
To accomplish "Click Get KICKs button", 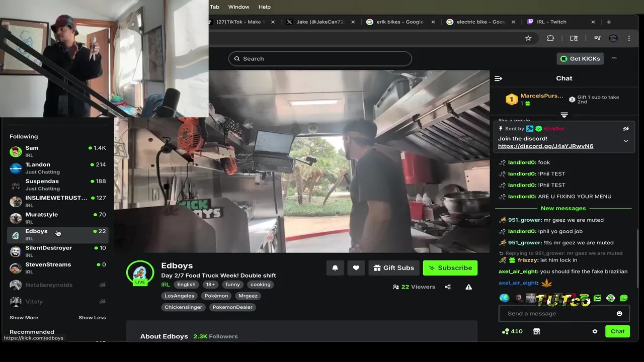I will click(x=580, y=59).
